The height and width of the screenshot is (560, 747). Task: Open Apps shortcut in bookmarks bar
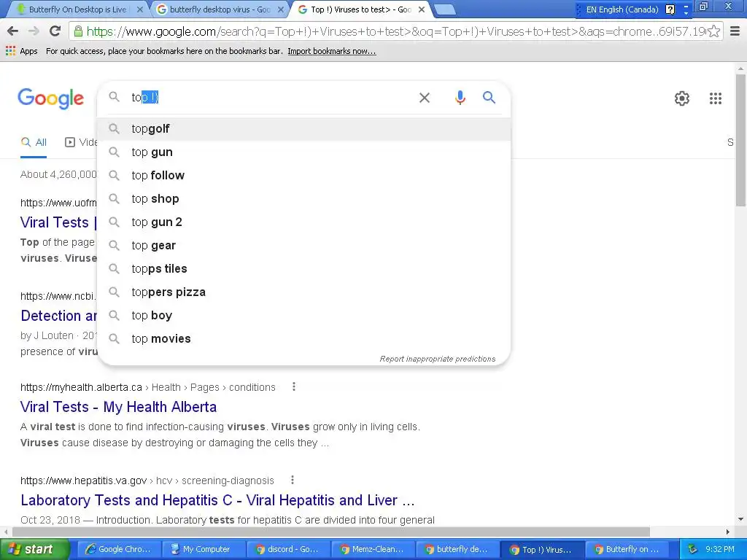pos(22,51)
